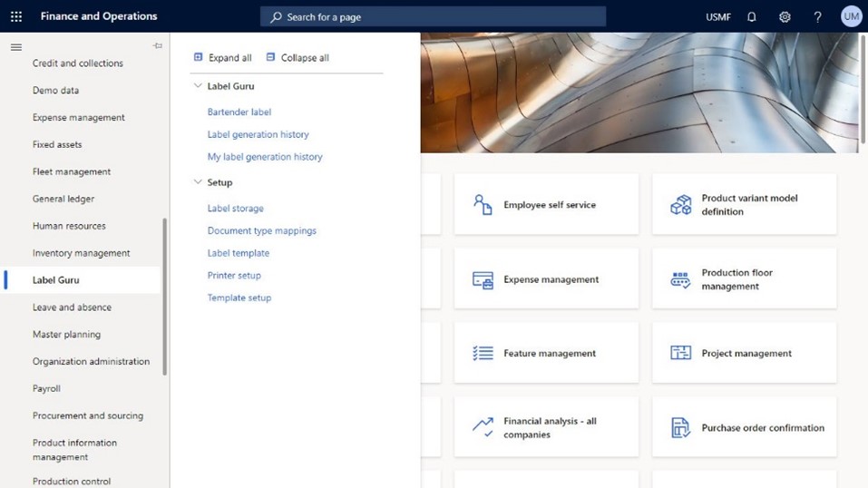Click the Feature management tile icon
Screen dimensions: 868x488
point(483,354)
